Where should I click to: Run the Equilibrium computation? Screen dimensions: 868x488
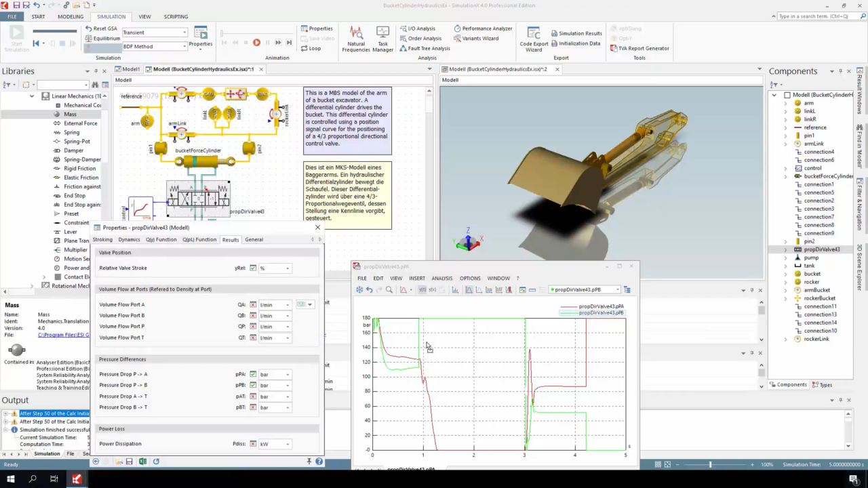(102, 38)
